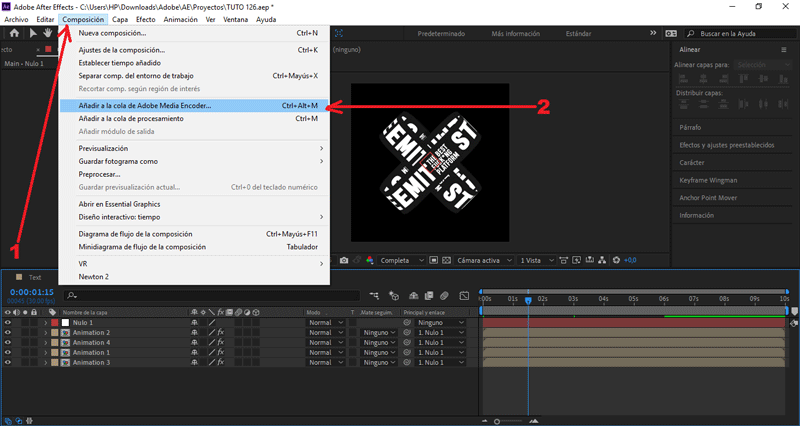Open the 1 Vista layout dropdown
This screenshot has height=426, width=800.
pyautogui.click(x=536, y=260)
